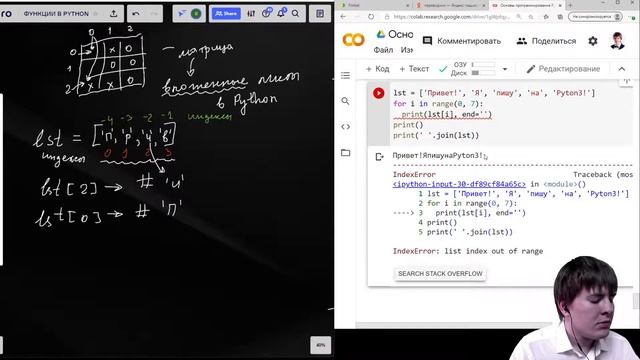The image size is (640, 360).
Task: Click the miro logo
Action: point(6,13)
